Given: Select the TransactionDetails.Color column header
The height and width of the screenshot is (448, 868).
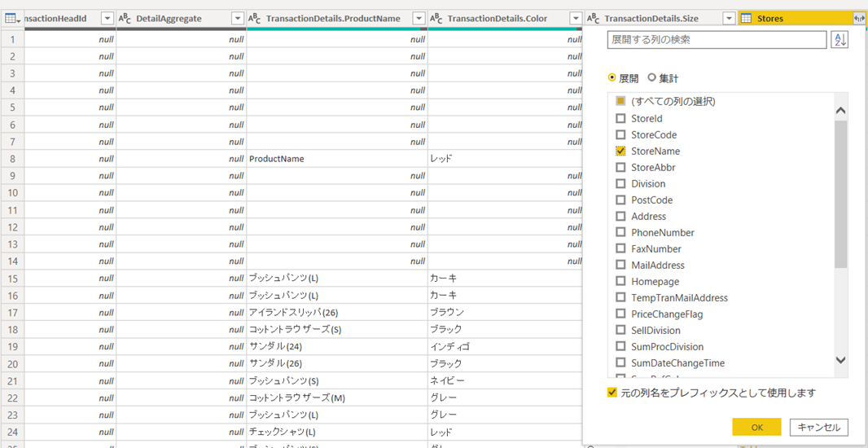Looking at the screenshot, I should [506, 19].
